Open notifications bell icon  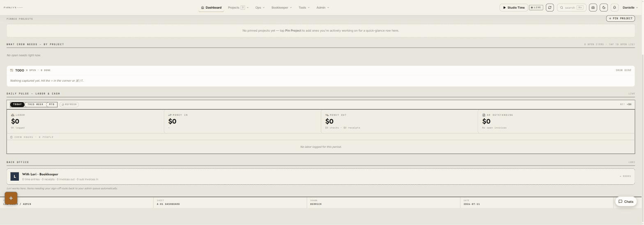coord(614,7)
